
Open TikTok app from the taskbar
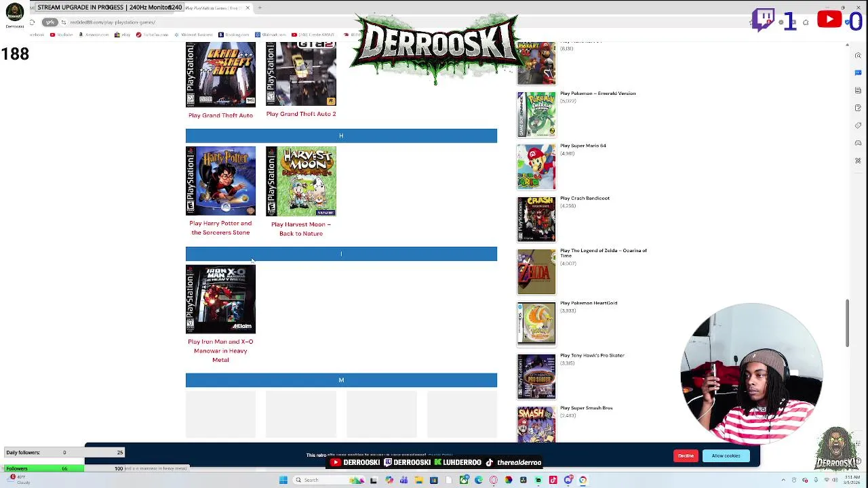click(553, 480)
